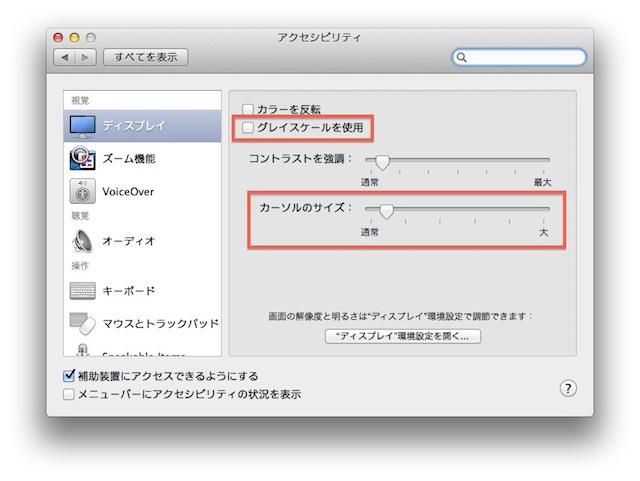Image resolution: width=640 pixels, height=481 pixels.
Task: Select the partially visible Speakable Items entry
Action: tap(140, 353)
